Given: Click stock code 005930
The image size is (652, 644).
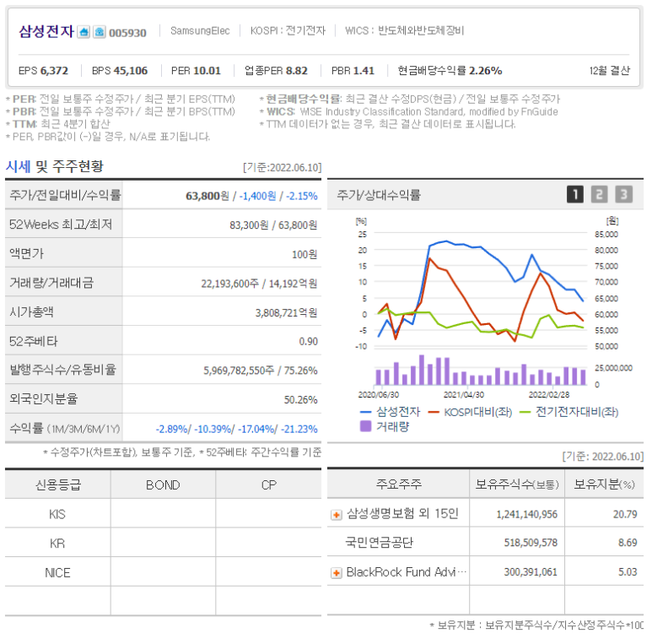Looking at the screenshot, I should [x=127, y=33].
